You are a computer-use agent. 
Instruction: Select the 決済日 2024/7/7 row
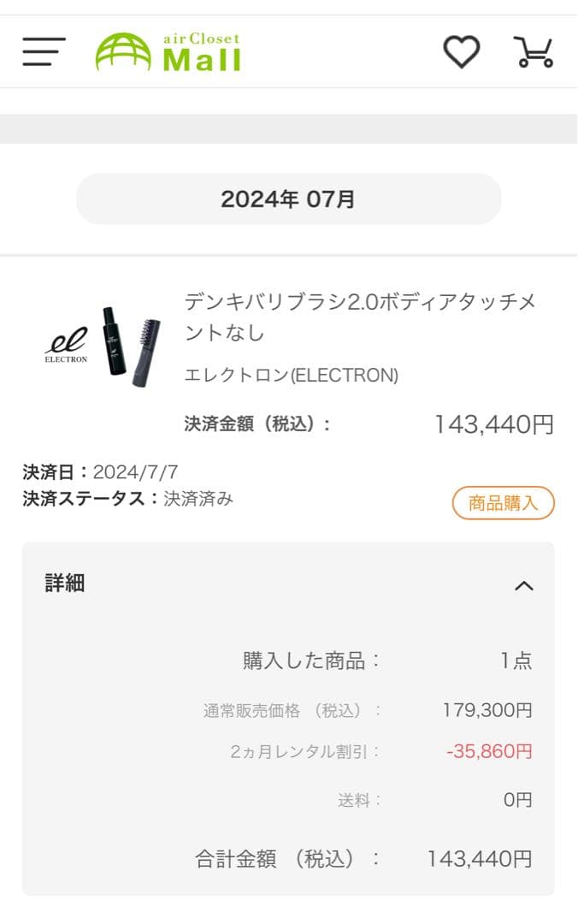[98, 470]
